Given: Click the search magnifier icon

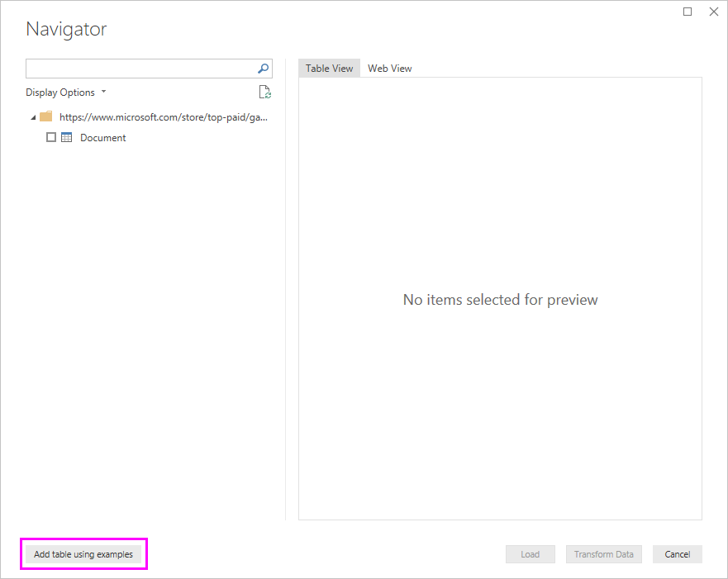Looking at the screenshot, I should pos(262,69).
